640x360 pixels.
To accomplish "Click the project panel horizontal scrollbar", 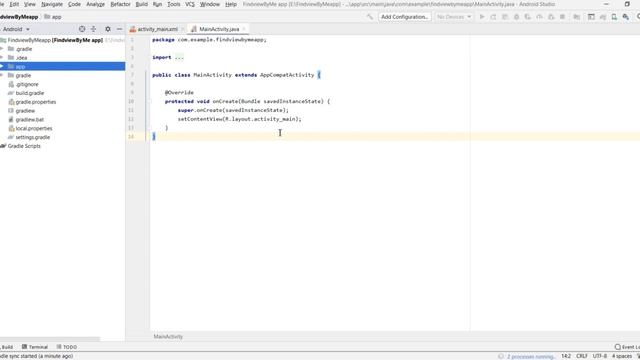I will [50, 339].
